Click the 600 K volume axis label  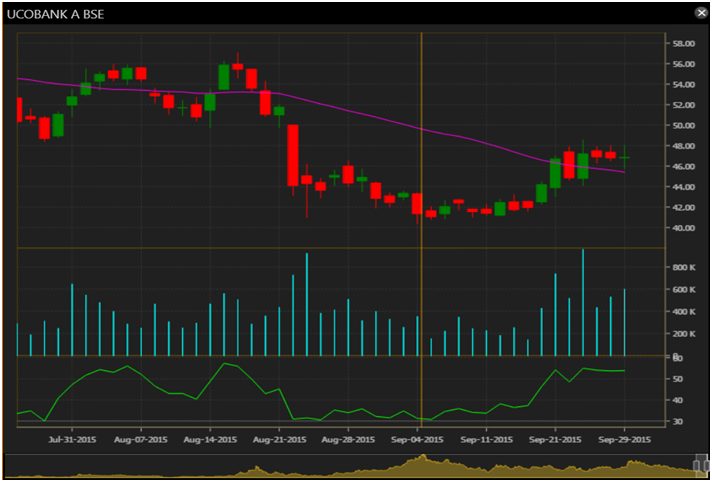pos(684,289)
